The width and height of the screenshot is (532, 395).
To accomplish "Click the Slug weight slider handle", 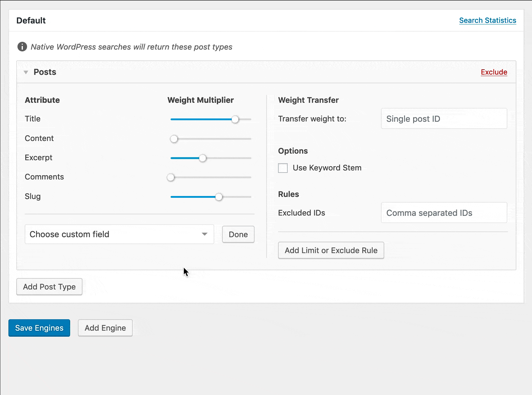I will (219, 197).
